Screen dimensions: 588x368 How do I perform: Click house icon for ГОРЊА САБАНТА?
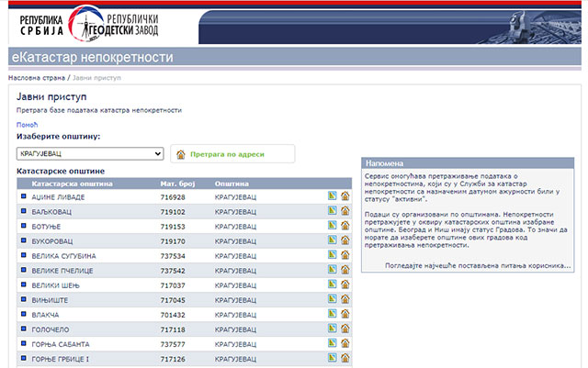tap(345, 343)
